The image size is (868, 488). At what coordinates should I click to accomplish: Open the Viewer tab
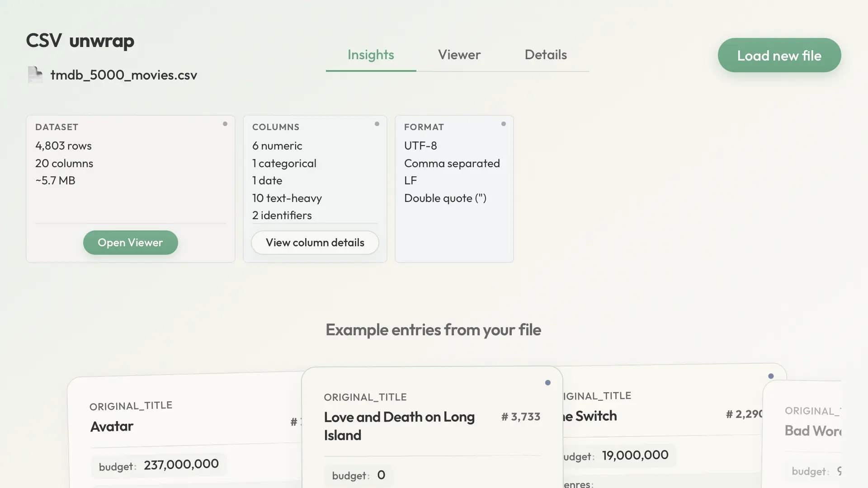459,55
